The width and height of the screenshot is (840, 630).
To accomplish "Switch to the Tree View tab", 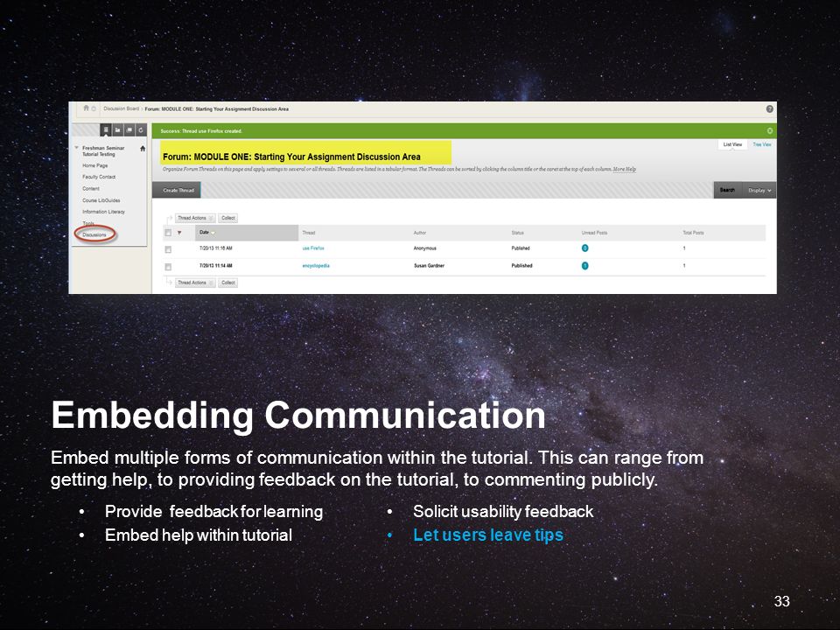I will pos(762,144).
